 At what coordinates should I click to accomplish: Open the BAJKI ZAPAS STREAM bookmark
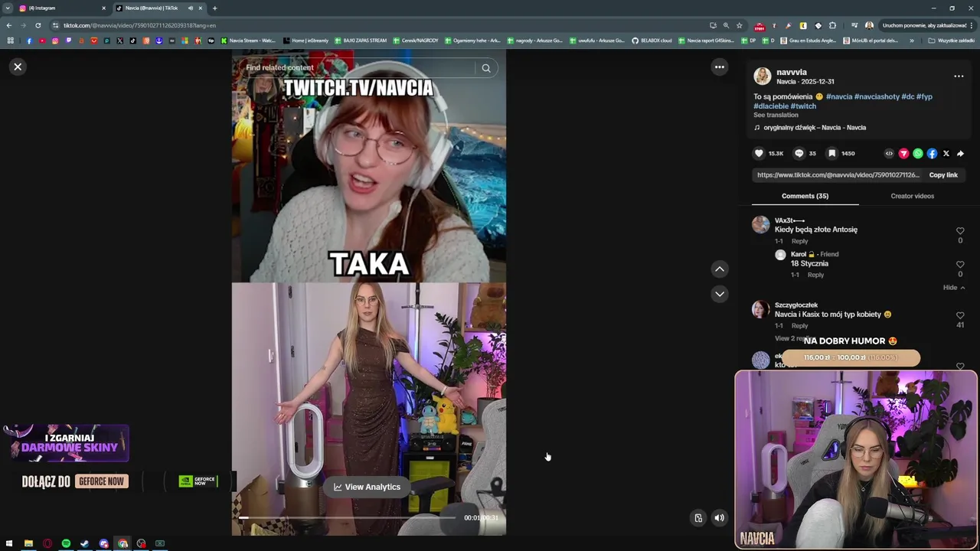tap(360, 41)
